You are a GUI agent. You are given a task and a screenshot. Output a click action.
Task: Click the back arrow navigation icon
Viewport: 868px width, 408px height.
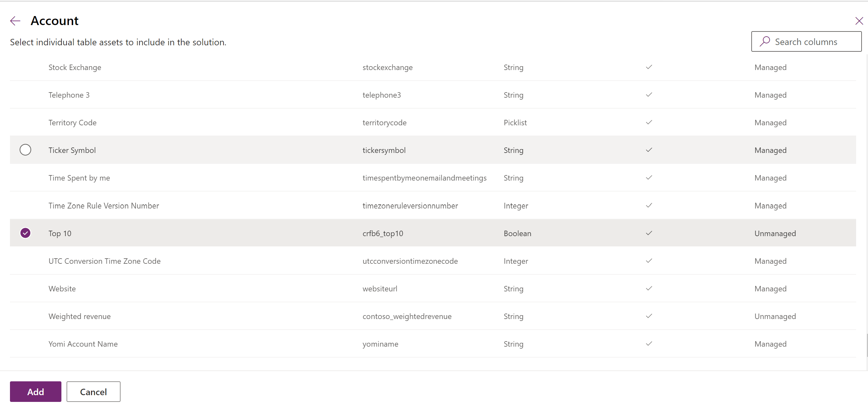(x=15, y=20)
